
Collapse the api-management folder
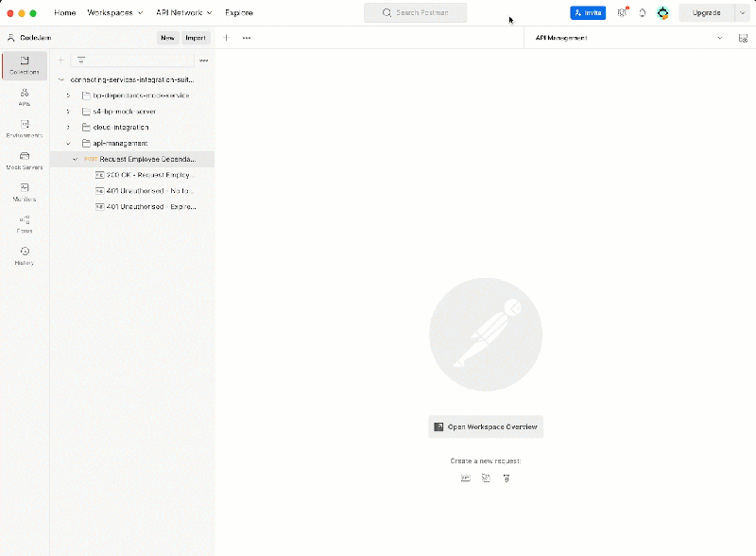[x=68, y=144]
